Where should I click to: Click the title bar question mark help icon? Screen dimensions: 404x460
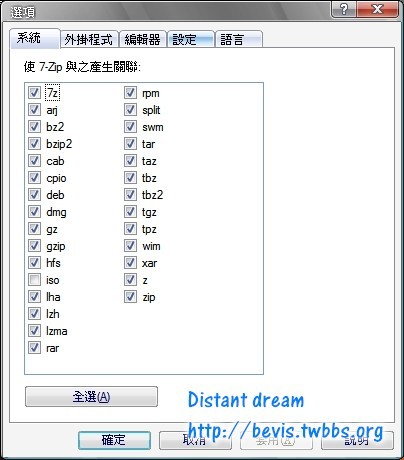(344, 9)
